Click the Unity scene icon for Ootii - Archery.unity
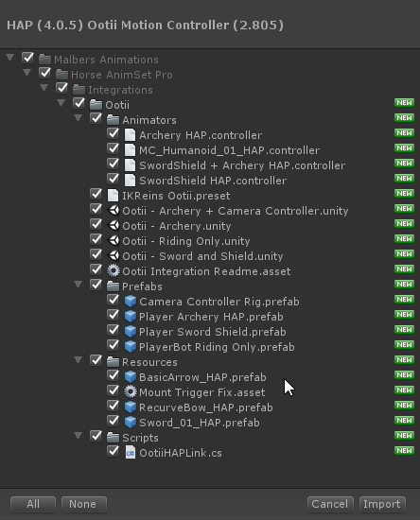The height and width of the screenshot is (520, 420). click(114, 226)
